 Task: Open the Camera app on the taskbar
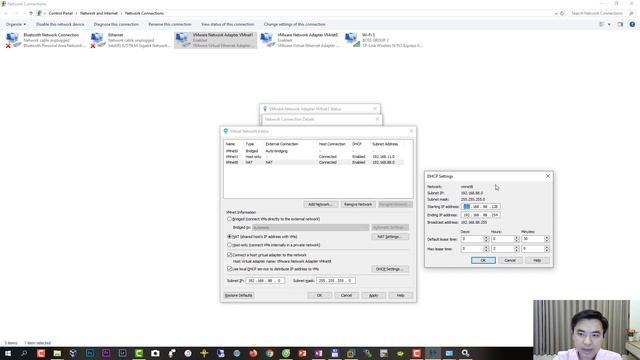155,353
